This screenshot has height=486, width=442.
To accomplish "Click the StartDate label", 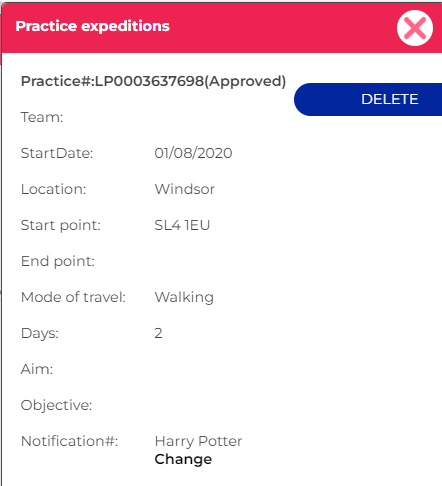I will pos(57,153).
